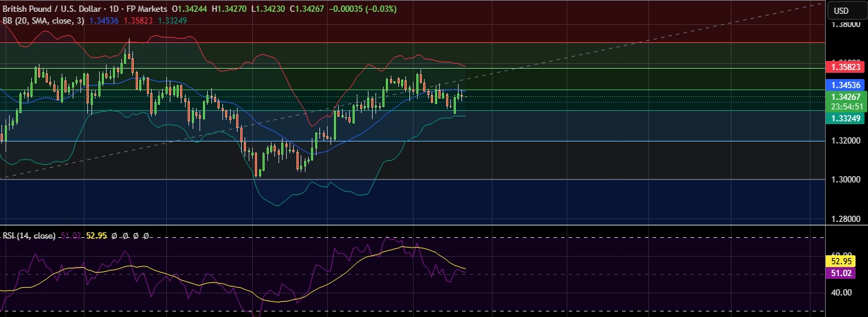This screenshot has width=868, height=317.
Task: Click the low price L1.34230 in header
Action: pyautogui.click(x=267, y=8)
